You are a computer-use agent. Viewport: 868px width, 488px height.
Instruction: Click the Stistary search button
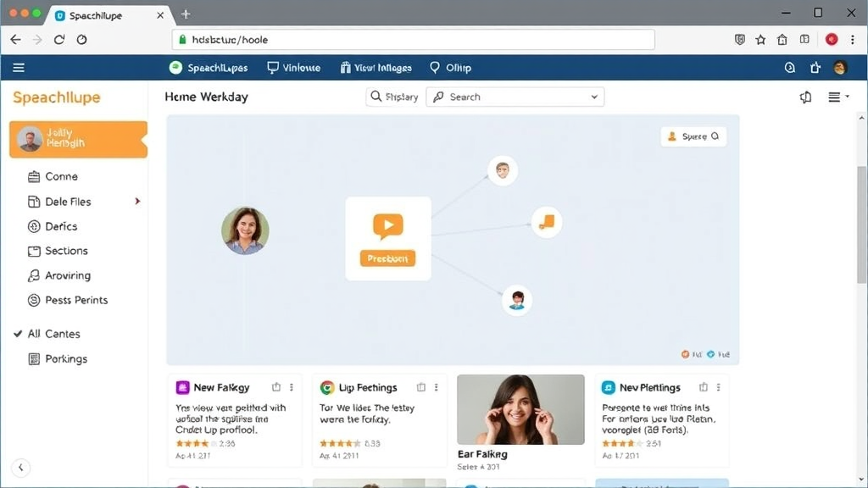click(394, 97)
